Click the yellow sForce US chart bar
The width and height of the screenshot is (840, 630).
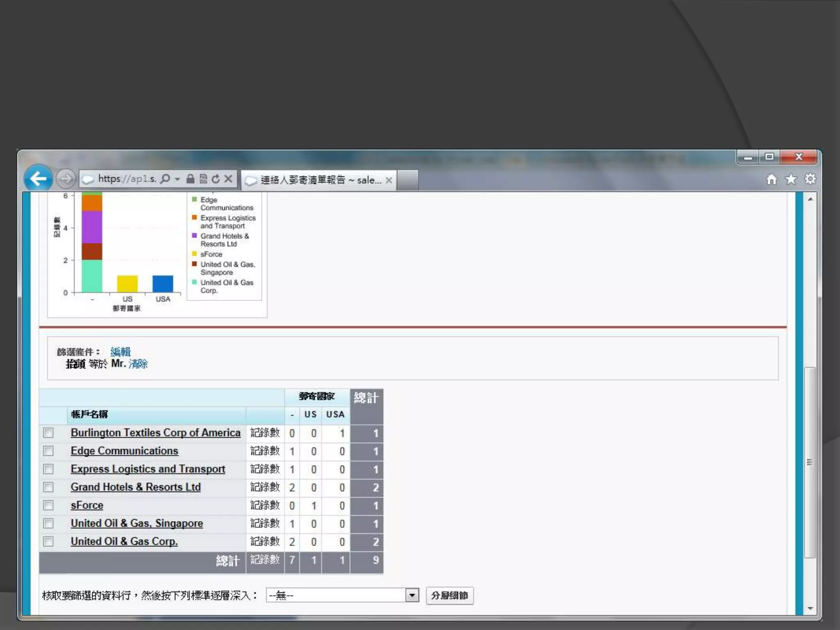coord(127,284)
